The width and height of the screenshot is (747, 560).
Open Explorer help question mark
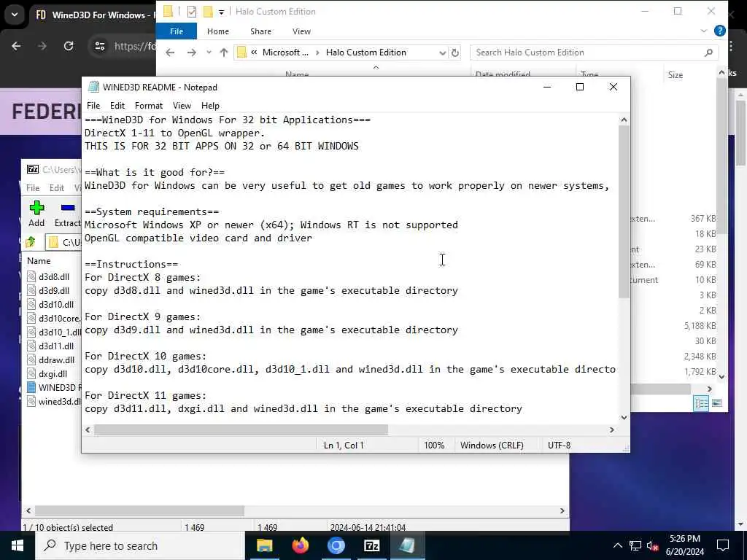click(720, 31)
